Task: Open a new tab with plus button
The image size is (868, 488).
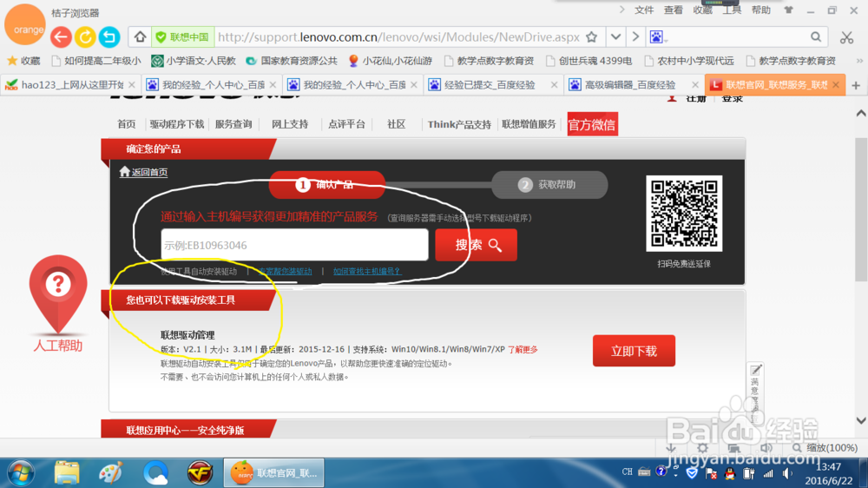Action: click(x=856, y=85)
